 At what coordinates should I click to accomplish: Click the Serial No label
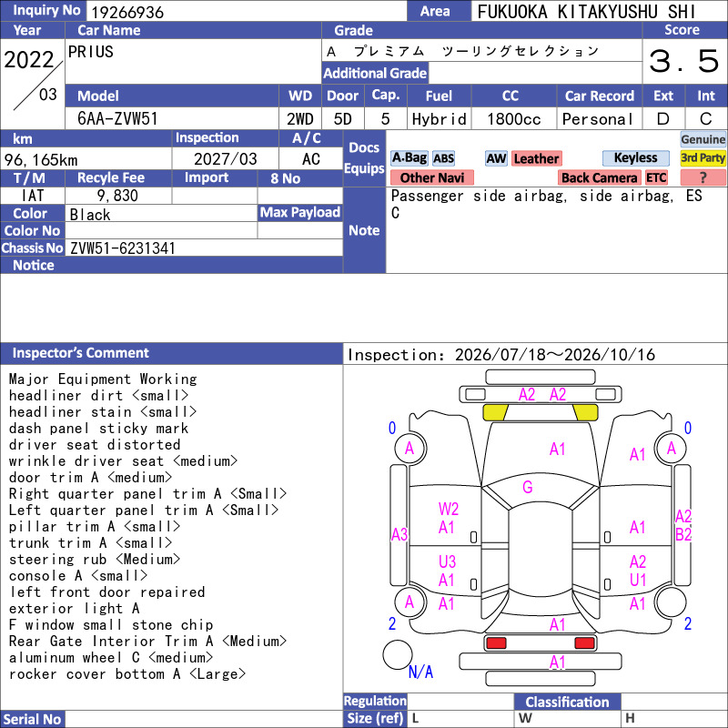pos(32,719)
